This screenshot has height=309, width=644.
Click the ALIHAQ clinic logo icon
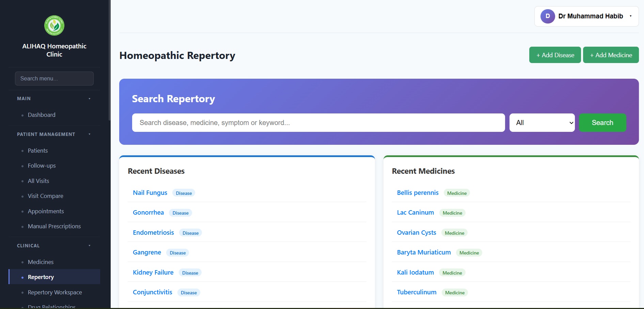click(x=54, y=26)
